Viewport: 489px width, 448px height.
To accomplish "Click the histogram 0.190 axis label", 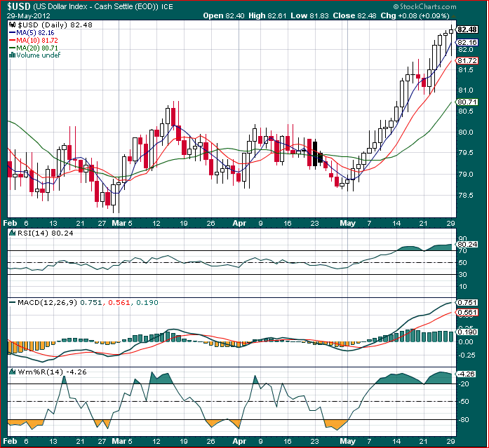I will coord(467,332).
